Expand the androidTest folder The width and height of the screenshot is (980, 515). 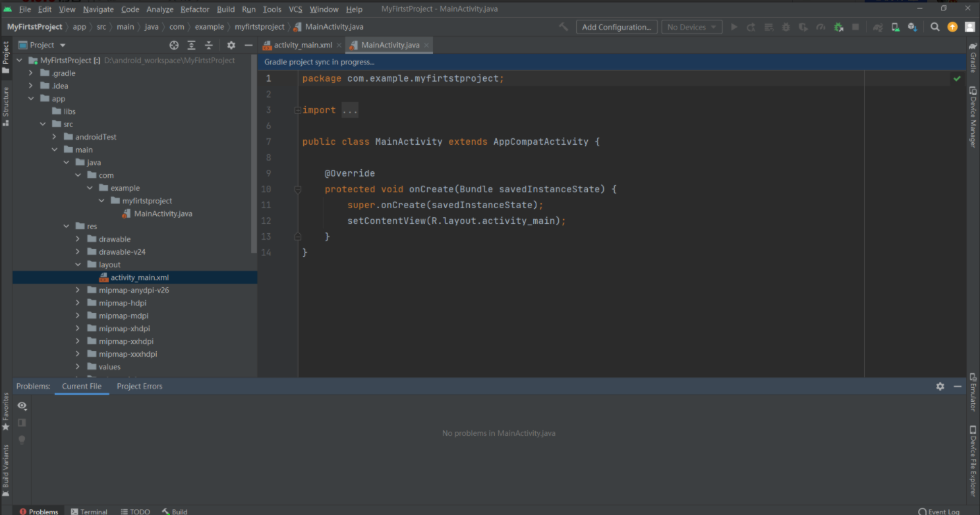[55, 137]
